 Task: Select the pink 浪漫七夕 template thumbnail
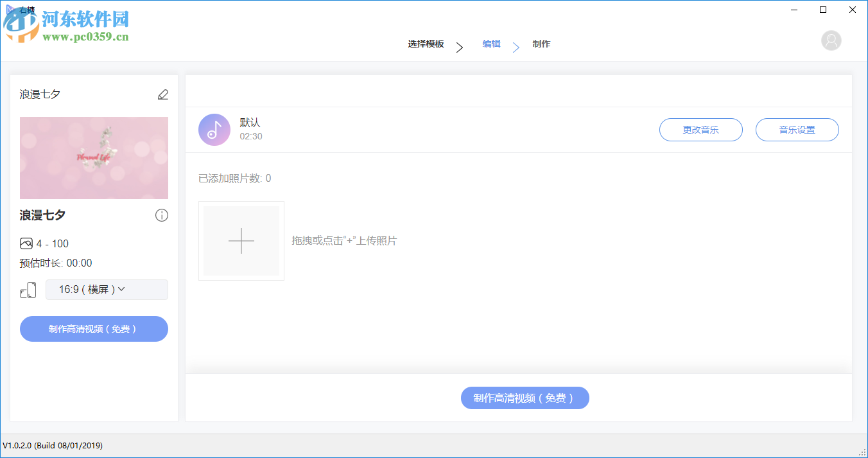click(x=94, y=157)
